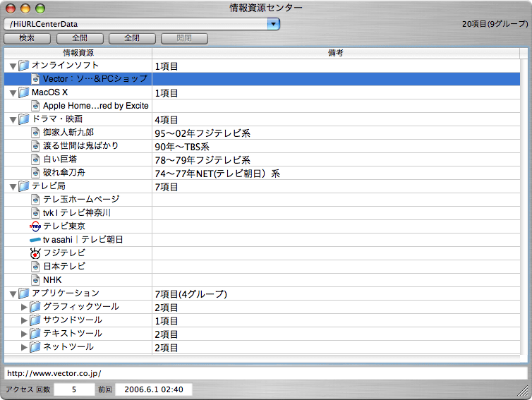
Task: Click the 備考 column header
Action: click(x=336, y=53)
